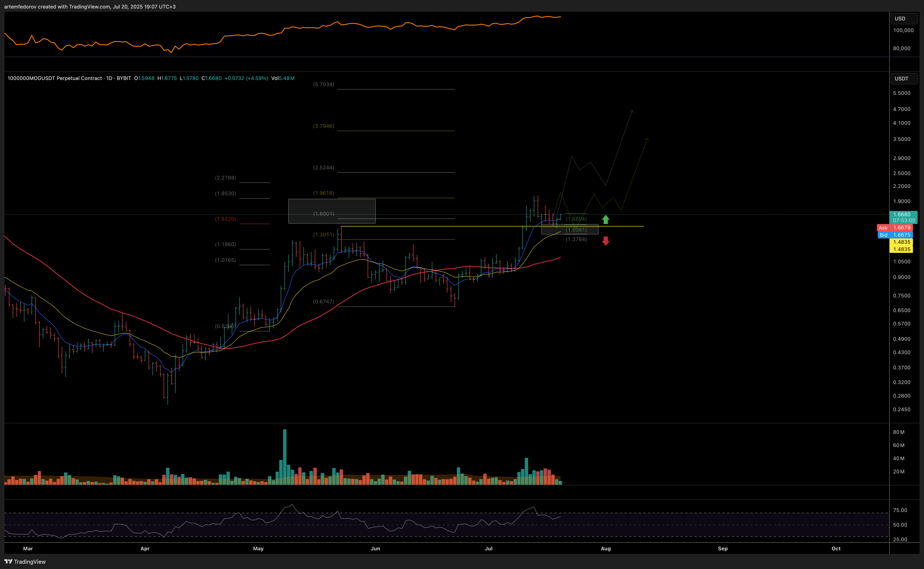Click the change value +0.0732 (+4.59%)
The image size is (924, 569).
pos(246,78)
